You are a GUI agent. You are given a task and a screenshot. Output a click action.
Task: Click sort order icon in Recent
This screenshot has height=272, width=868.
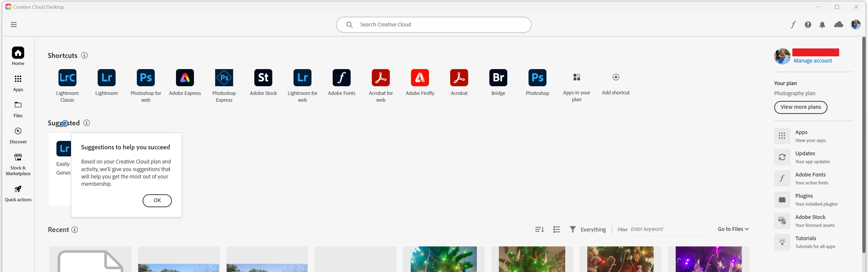tap(539, 230)
